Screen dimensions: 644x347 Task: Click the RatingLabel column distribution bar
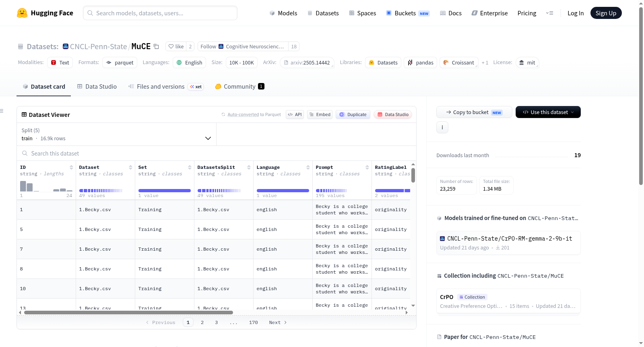[392, 191]
